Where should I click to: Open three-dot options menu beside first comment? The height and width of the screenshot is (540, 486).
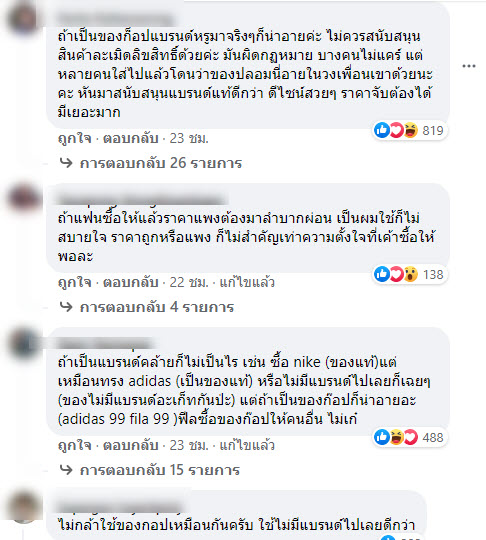click(x=468, y=66)
